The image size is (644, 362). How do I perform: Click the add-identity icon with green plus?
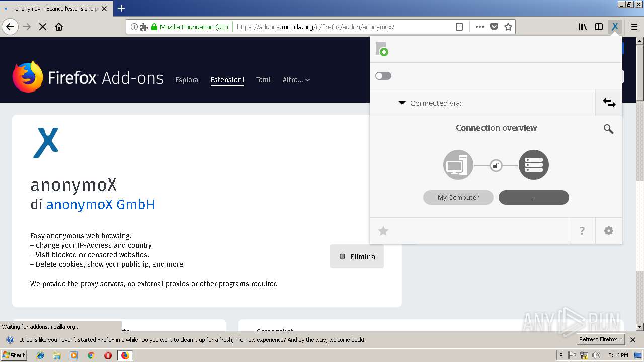click(382, 49)
